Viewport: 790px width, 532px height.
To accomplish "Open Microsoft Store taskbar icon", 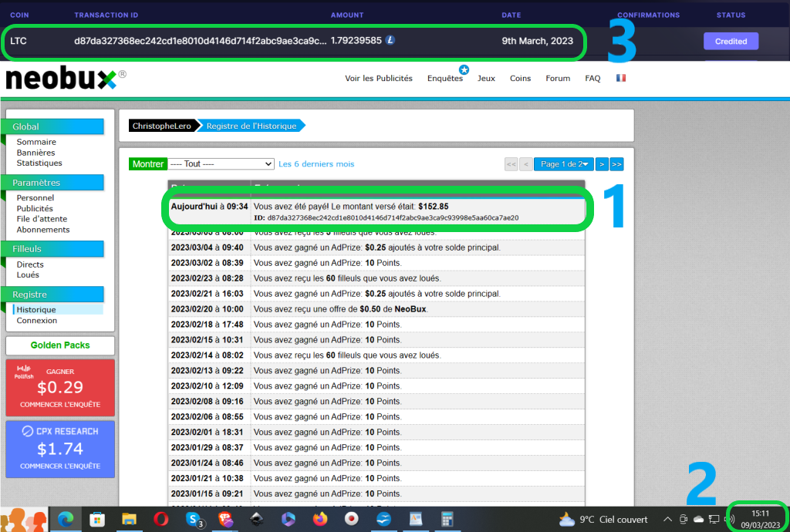I will [96, 519].
